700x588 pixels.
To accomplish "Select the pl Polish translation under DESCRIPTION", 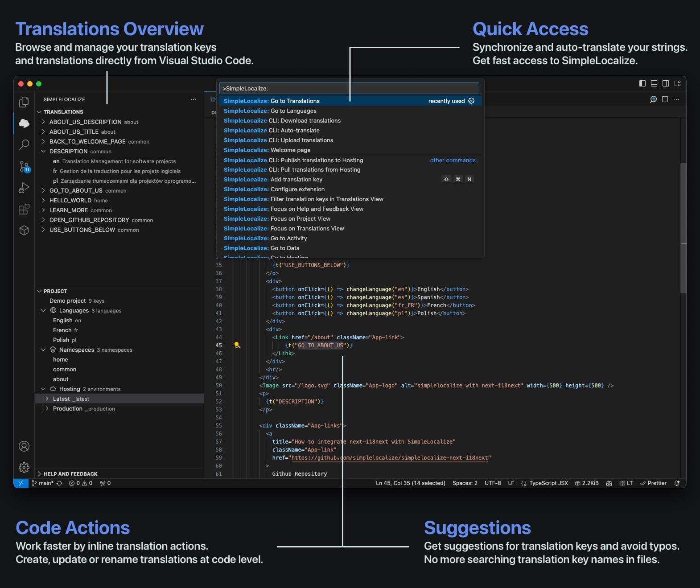I will 119,181.
